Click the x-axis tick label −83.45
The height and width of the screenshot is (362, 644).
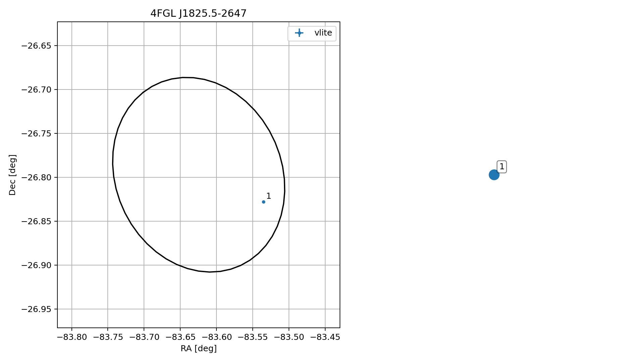click(325, 337)
